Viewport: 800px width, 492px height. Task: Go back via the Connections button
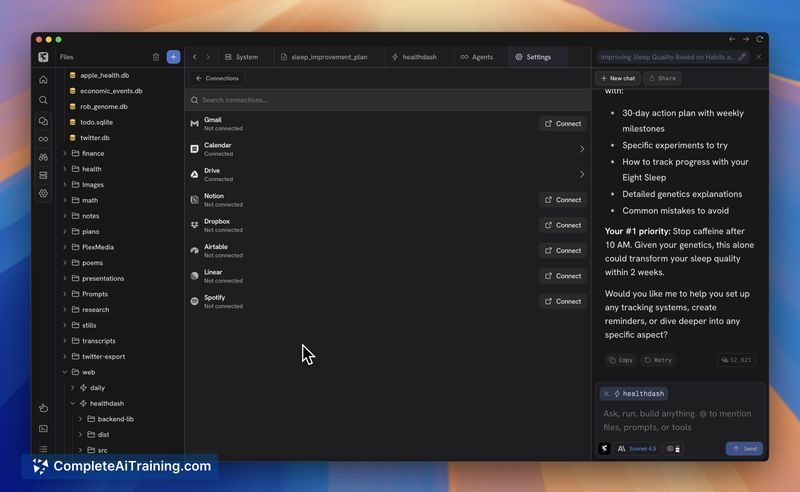(x=217, y=79)
